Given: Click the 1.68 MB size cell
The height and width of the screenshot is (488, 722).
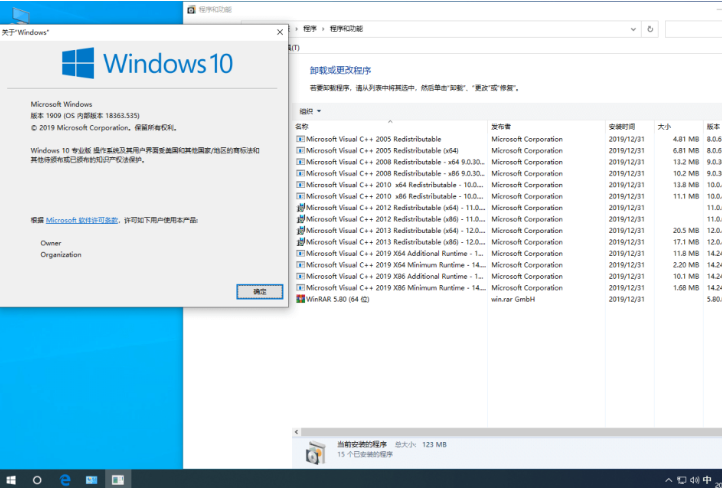Looking at the screenshot, I should point(686,288).
